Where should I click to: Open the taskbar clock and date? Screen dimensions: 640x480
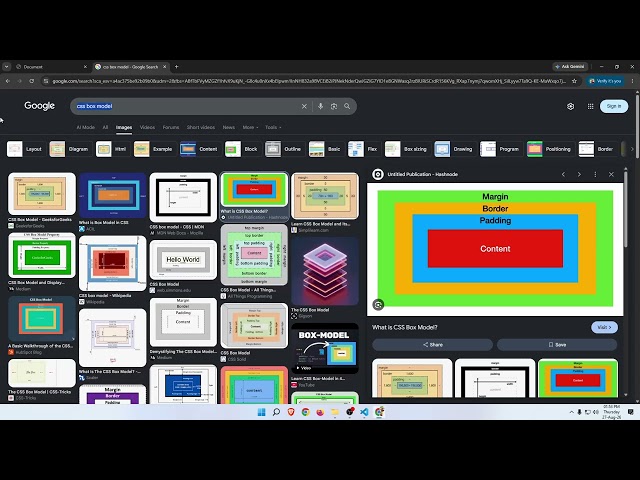point(611,412)
